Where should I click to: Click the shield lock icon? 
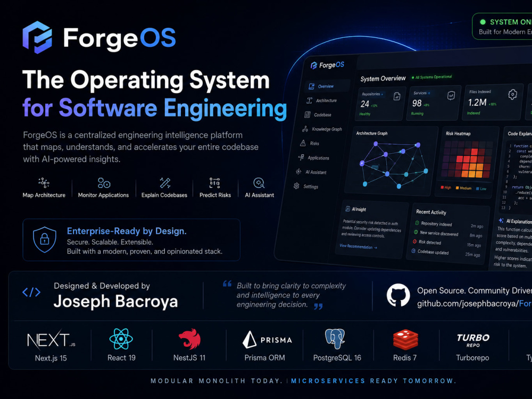[x=45, y=239]
